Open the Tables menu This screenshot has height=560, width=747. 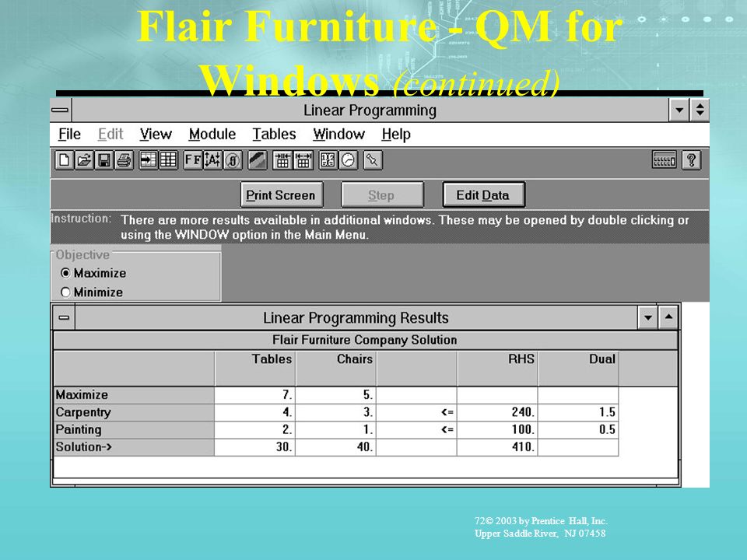pos(274,135)
